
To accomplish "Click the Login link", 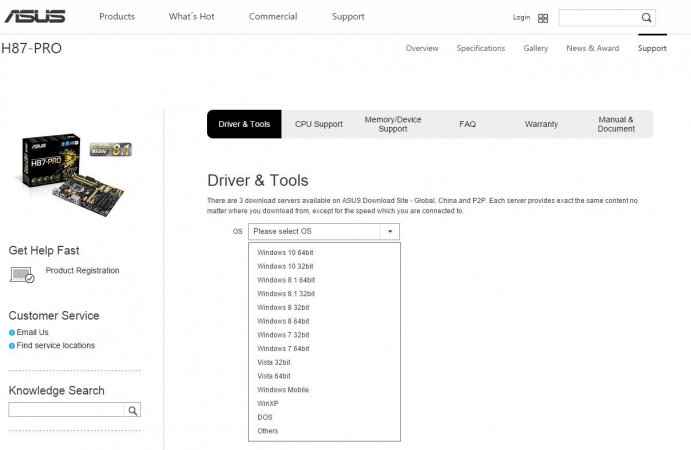I will [x=521, y=17].
